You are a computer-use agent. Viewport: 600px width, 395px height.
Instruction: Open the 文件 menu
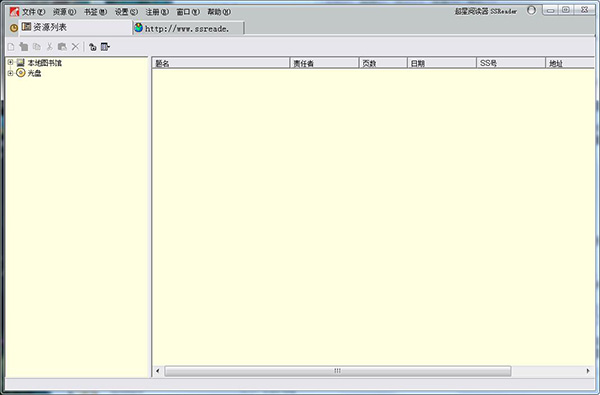tap(33, 12)
